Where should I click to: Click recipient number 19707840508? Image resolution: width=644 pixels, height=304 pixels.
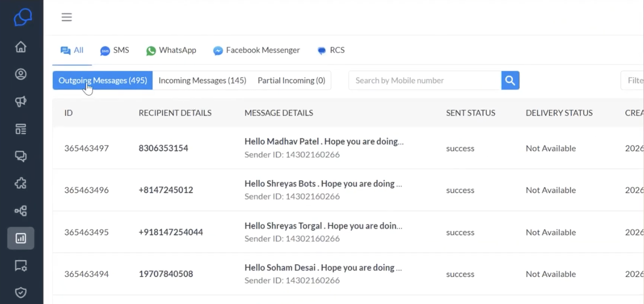coord(166,274)
